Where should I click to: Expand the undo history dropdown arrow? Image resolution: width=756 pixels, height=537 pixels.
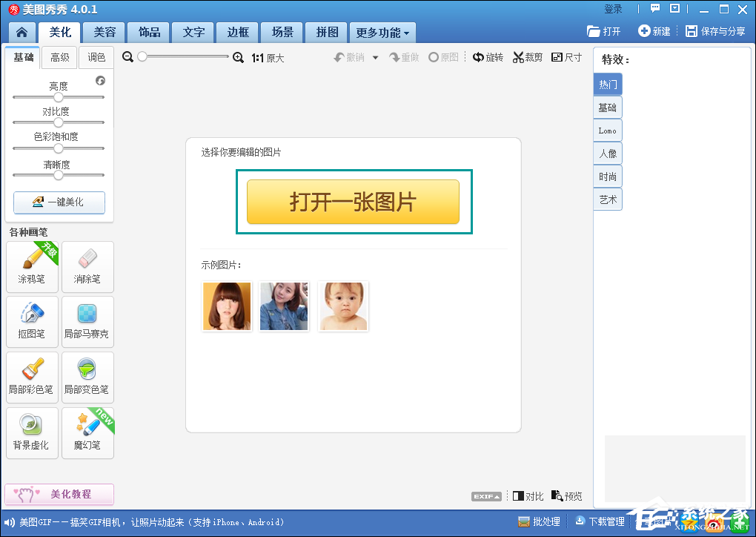pos(375,58)
